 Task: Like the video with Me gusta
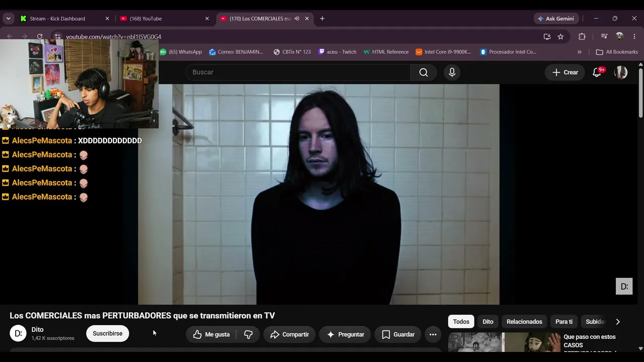click(211, 334)
